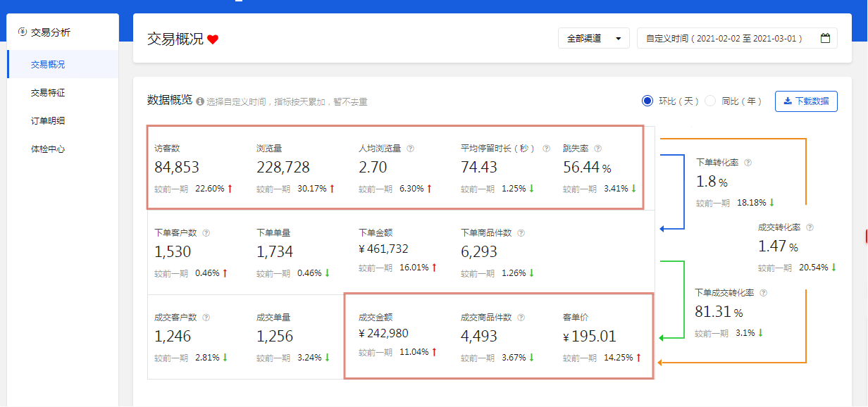This screenshot has height=407, width=868.
Task: Click help icon beside 成交转化率
Action: click(810, 227)
